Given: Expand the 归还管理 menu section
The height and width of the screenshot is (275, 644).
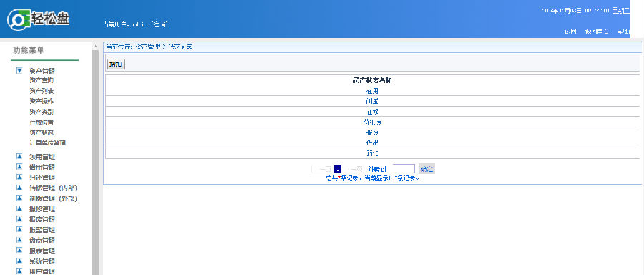Looking at the screenshot, I should click(x=42, y=178).
